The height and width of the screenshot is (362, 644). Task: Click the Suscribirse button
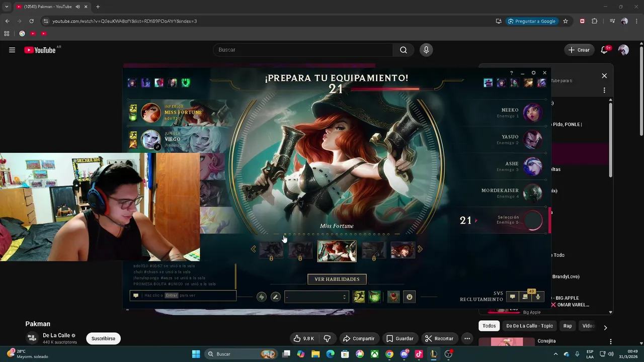click(x=103, y=338)
